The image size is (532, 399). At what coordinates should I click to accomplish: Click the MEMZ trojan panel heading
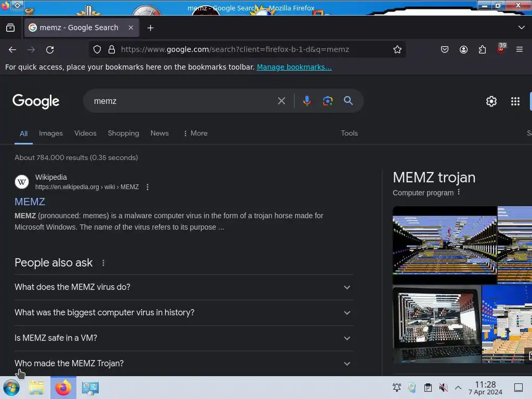(x=434, y=178)
